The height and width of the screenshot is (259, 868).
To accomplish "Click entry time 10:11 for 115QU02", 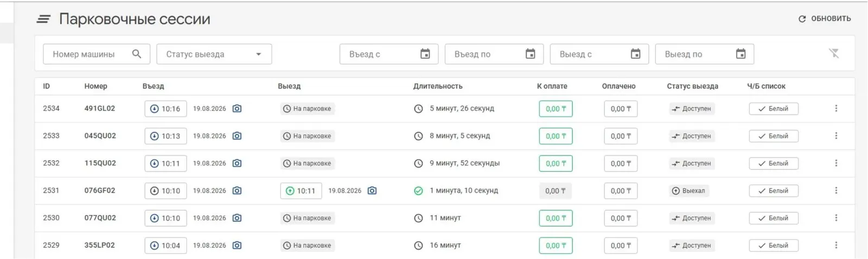I will pos(165,163).
